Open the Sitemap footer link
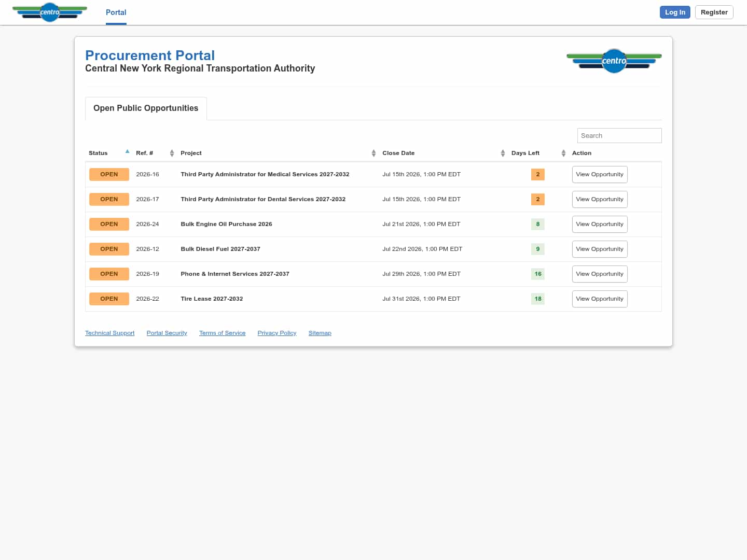 pos(320,333)
